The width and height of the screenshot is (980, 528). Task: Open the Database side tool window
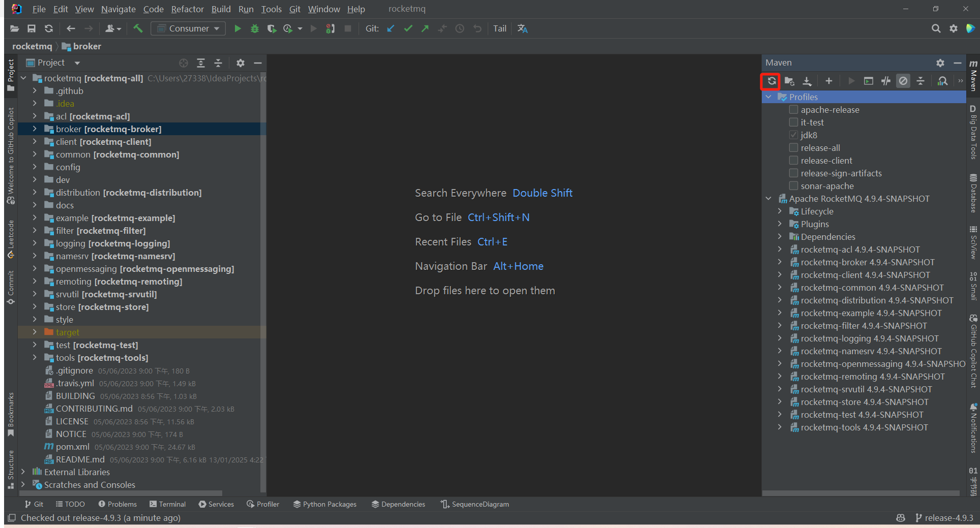973,194
